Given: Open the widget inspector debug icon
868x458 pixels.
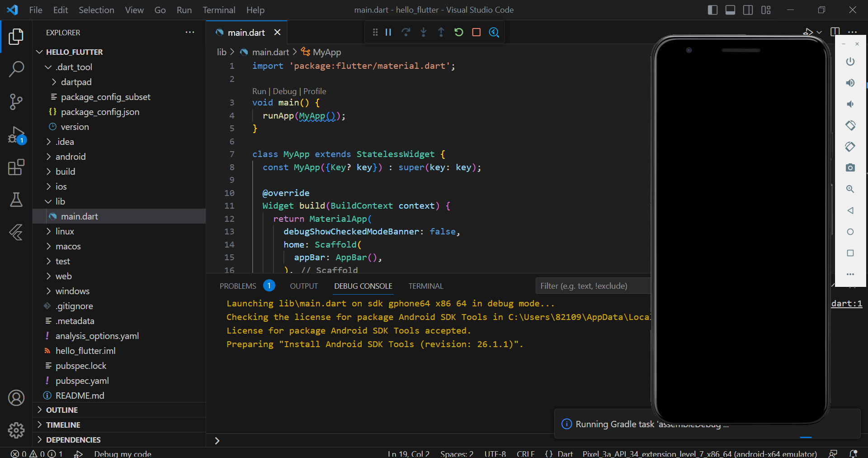Looking at the screenshot, I should (x=494, y=32).
